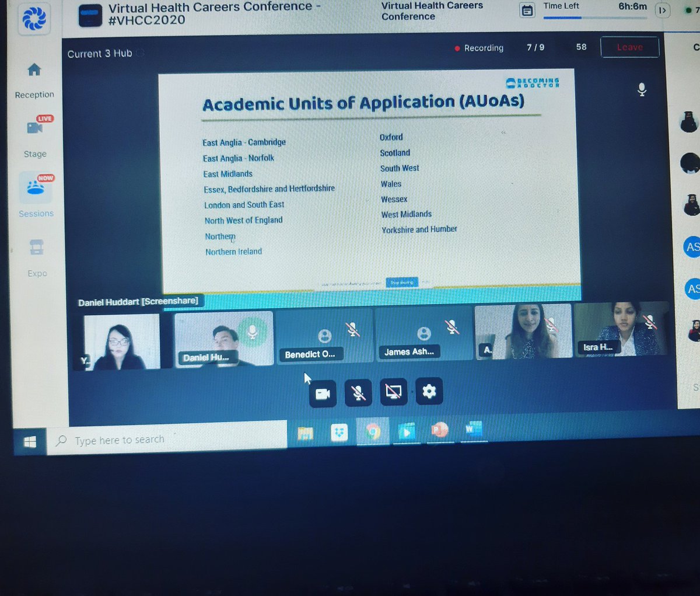Open the Expo booth section
700x596 pixels.
[37, 248]
